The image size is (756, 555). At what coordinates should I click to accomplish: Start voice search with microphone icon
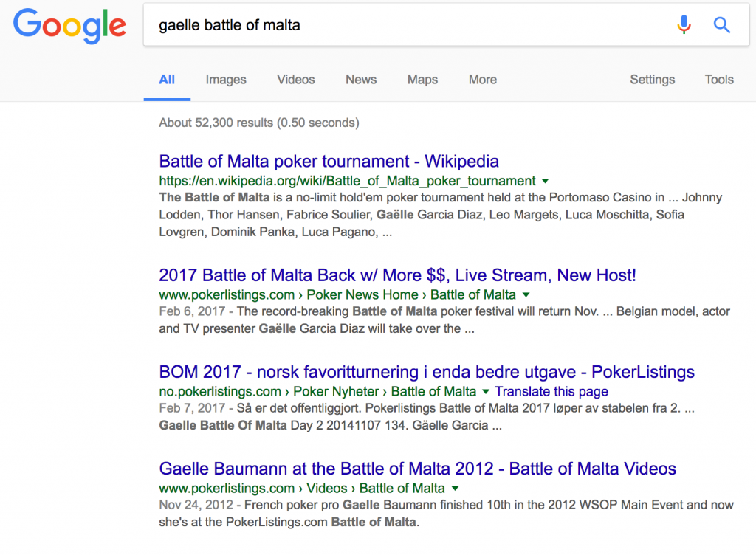pyautogui.click(x=684, y=24)
